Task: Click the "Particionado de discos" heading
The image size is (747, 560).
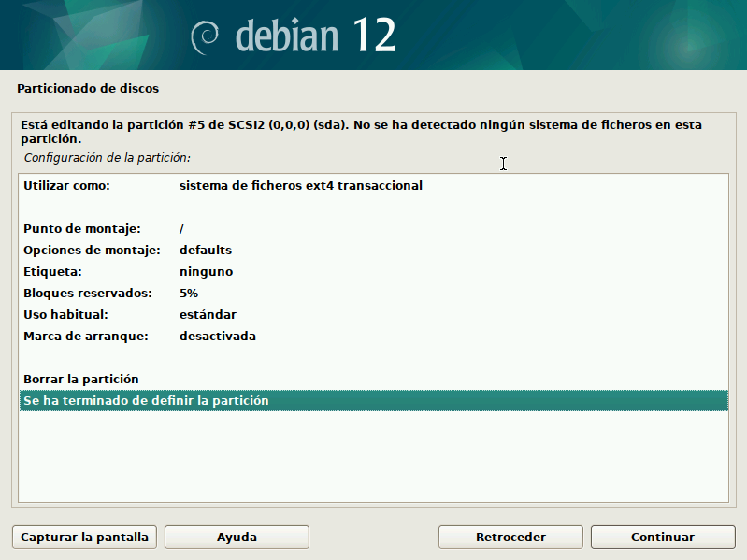Action: 88,89
